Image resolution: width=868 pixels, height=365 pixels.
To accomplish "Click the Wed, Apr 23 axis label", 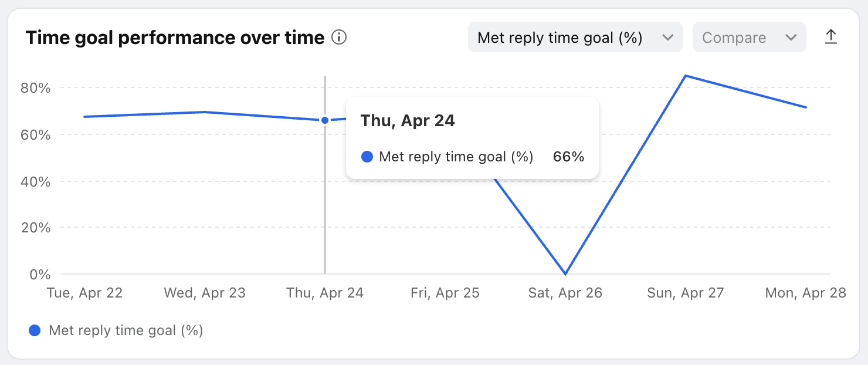I will 205,293.
